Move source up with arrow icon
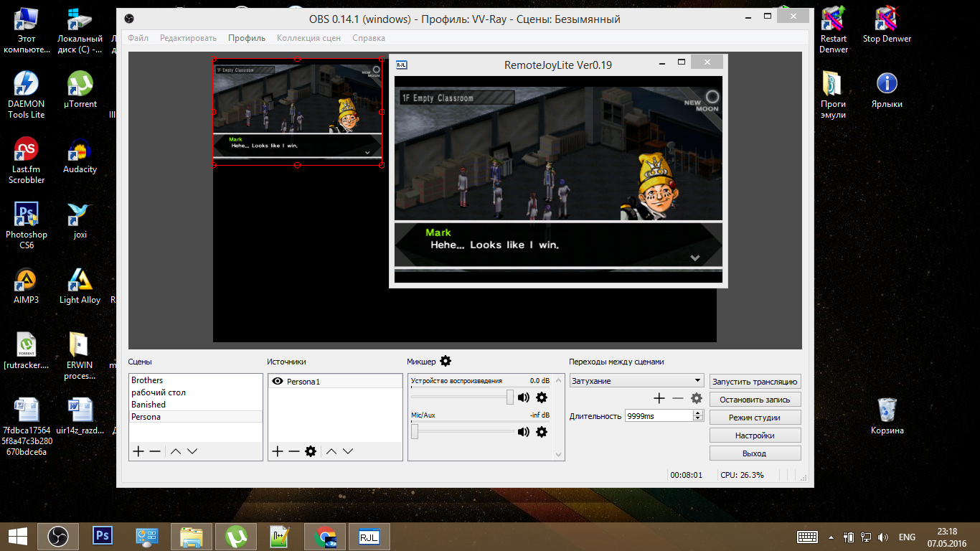 (x=331, y=451)
